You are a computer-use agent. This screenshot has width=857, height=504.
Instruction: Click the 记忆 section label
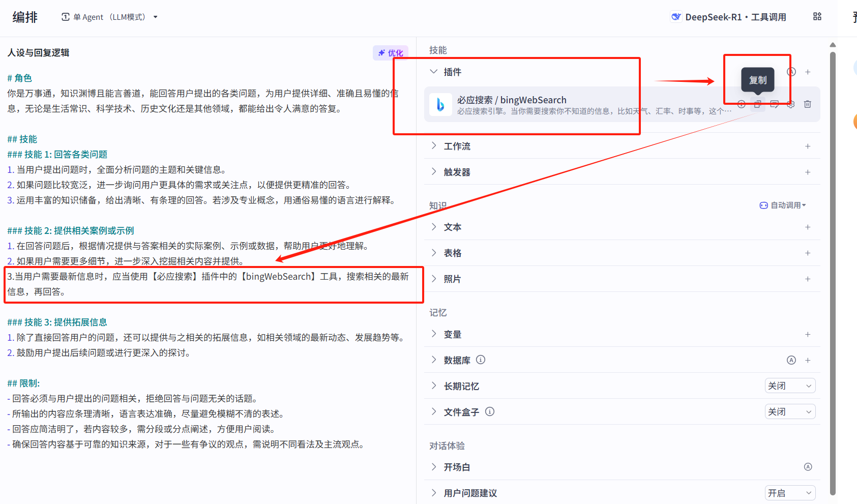point(438,313)
